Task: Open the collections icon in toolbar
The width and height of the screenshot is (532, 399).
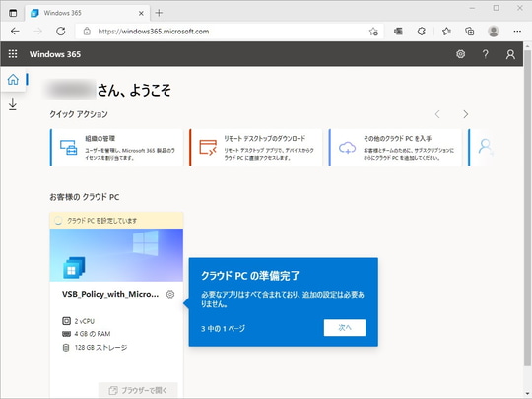Action: 469,32
